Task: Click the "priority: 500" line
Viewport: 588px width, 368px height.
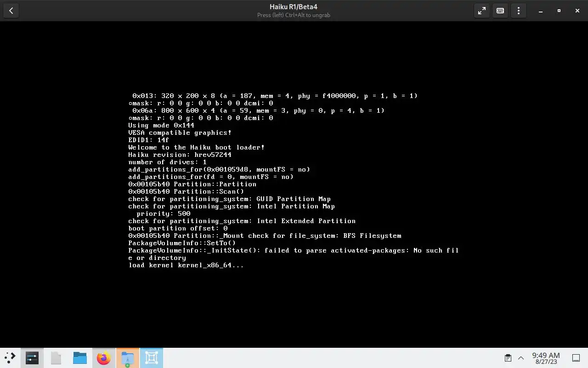Action: 164,213
